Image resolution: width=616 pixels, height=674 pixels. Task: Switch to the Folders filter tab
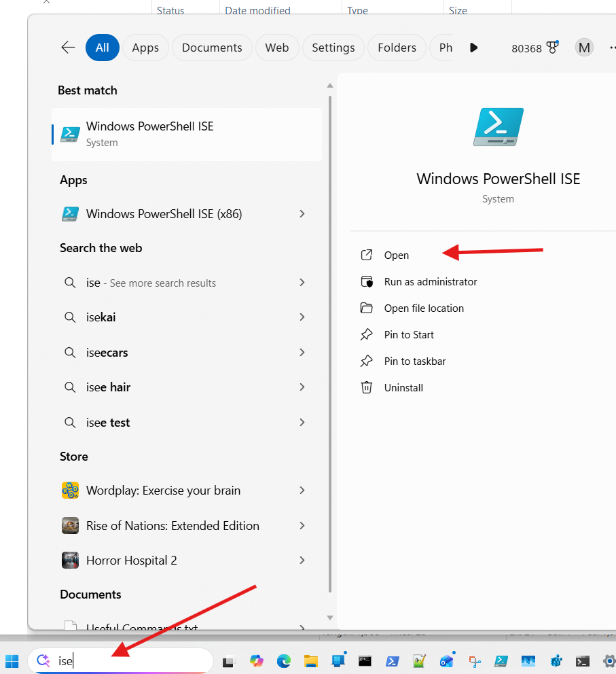[397, 48]
